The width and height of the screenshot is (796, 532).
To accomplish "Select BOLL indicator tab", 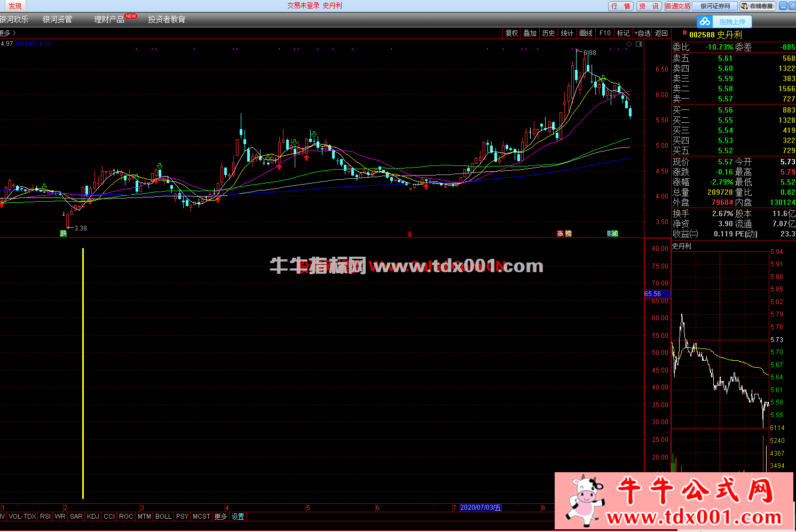I will tap(163, 517).
